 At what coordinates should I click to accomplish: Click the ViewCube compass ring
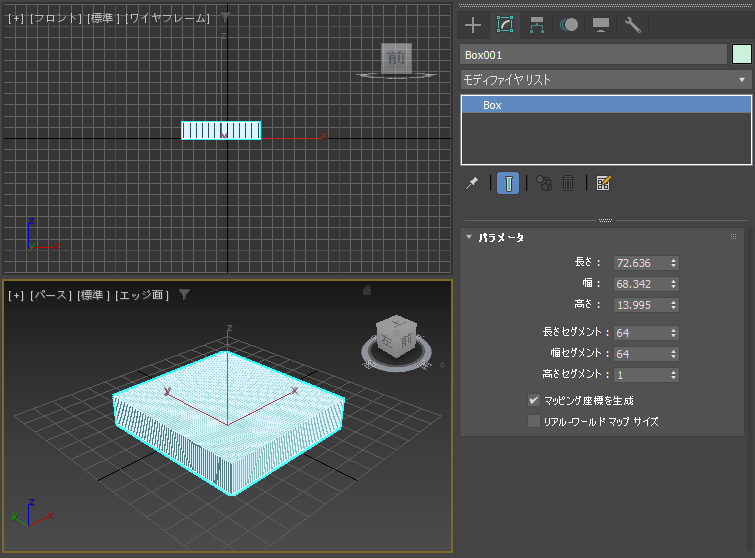(396, 366)
